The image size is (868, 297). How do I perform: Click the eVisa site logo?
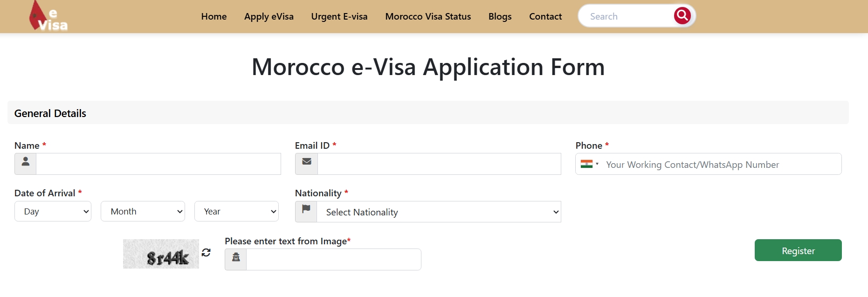click(48, 17)
